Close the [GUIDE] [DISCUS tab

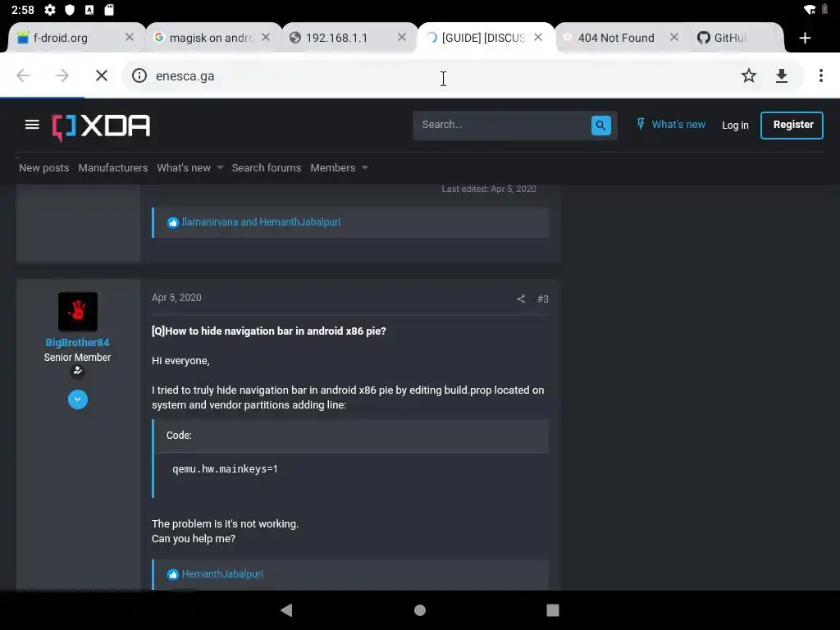(538, 38)
